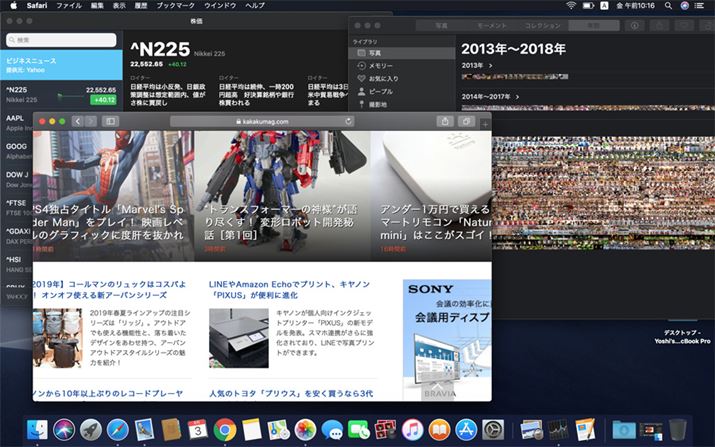
Task: Open a new Safari tab with plus
Action: (485, 123)
